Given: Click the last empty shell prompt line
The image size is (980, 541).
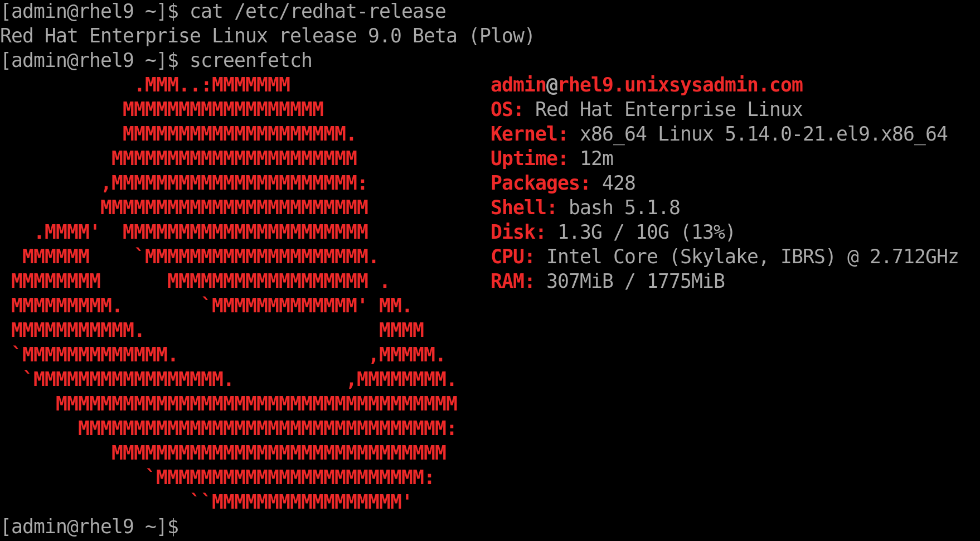Looking at the screenshot, I should click(90, 526).
